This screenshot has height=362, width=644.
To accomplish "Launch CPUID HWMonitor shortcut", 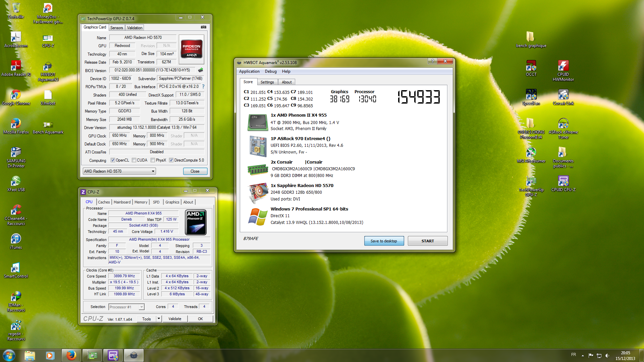I will 563,70.
